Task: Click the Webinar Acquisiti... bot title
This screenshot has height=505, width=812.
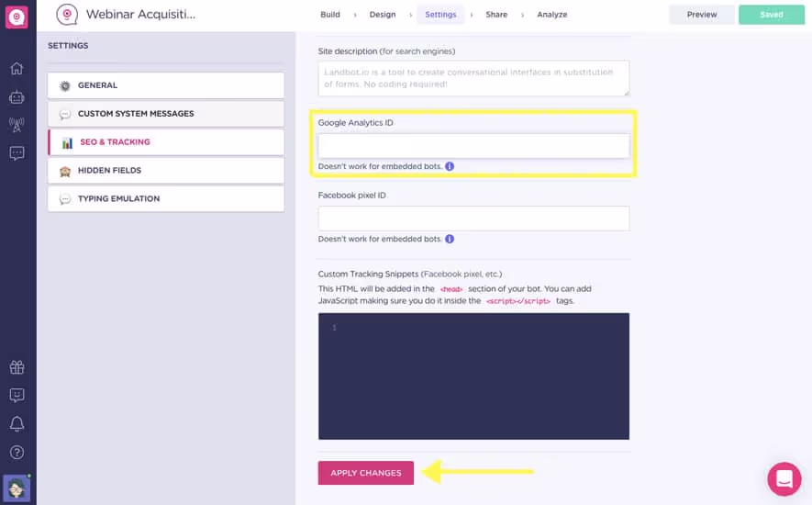Action: coord(141,15)
